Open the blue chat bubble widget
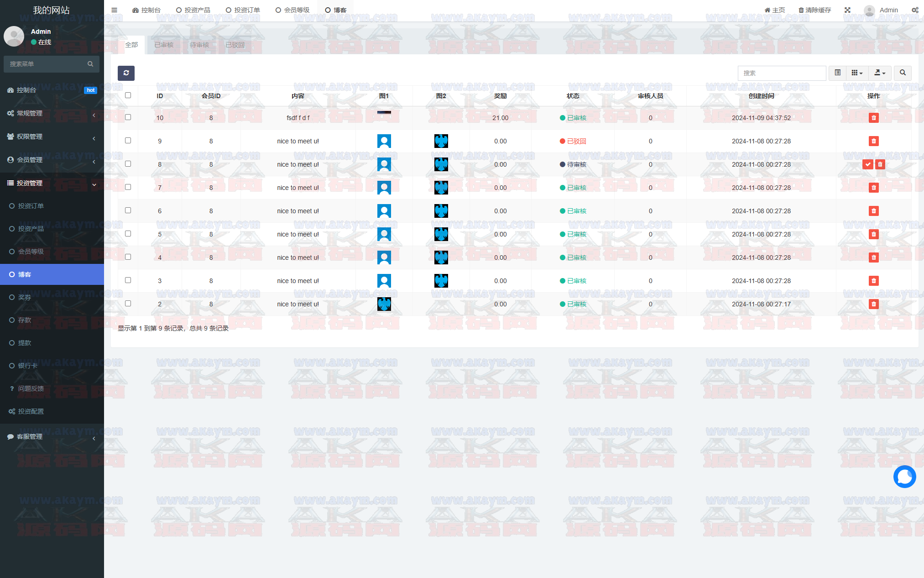Viewport: 924px width, 578px height. coord(904,477)
